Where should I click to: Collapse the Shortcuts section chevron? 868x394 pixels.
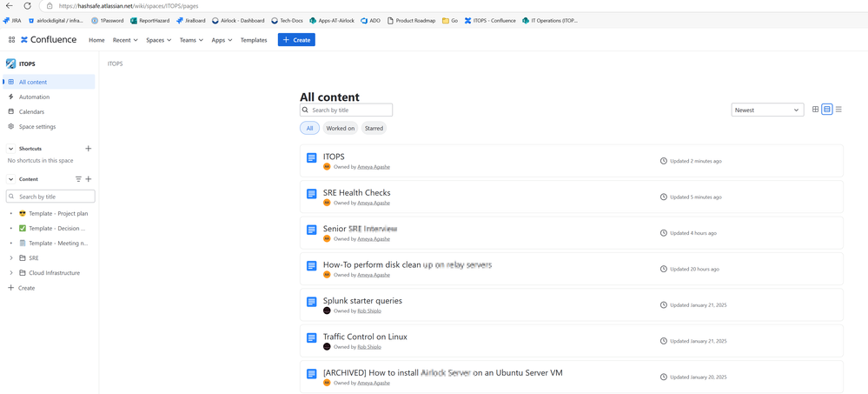11,149
